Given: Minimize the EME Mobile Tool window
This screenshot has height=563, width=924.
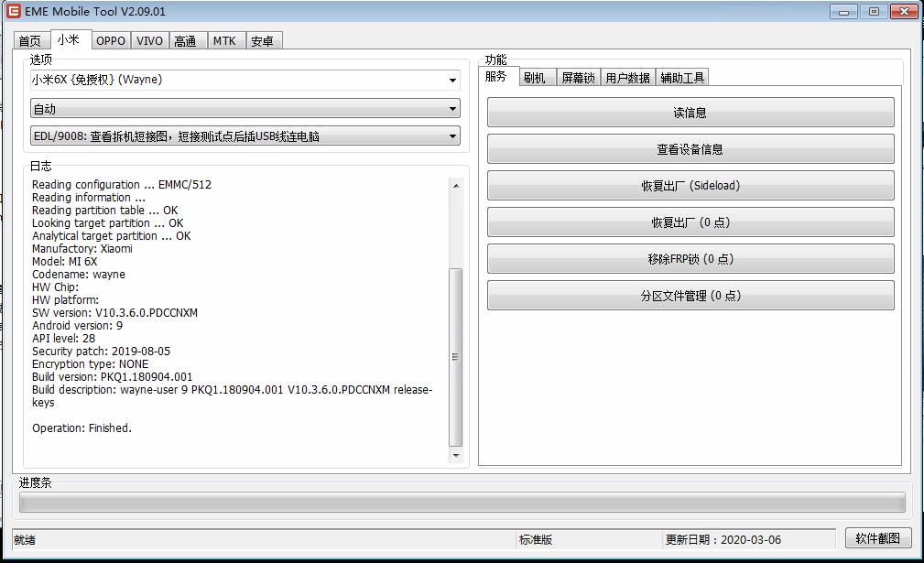Looking at the screenshot, I should [x=843, y=12].
